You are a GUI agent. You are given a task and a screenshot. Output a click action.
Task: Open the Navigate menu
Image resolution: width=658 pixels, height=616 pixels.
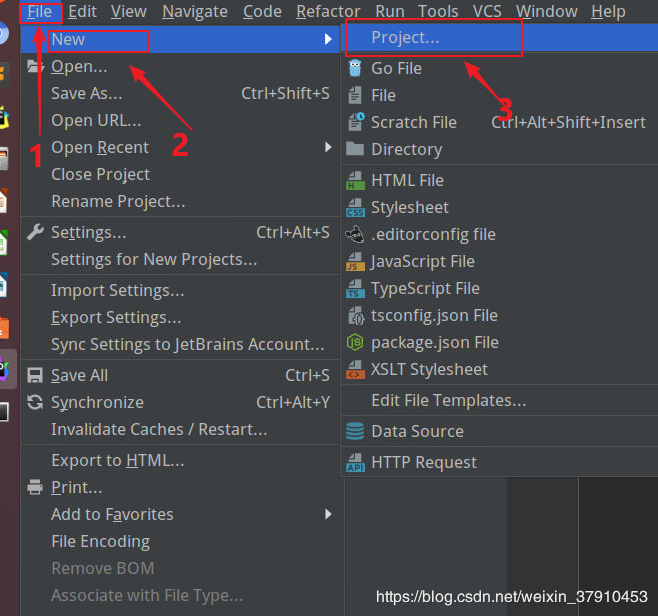(x=195, y=12)
